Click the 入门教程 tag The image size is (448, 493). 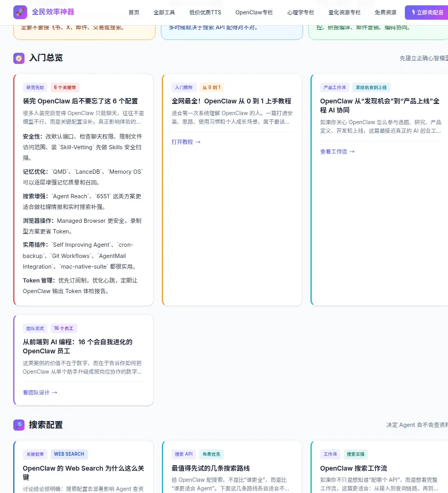(184, 87)
